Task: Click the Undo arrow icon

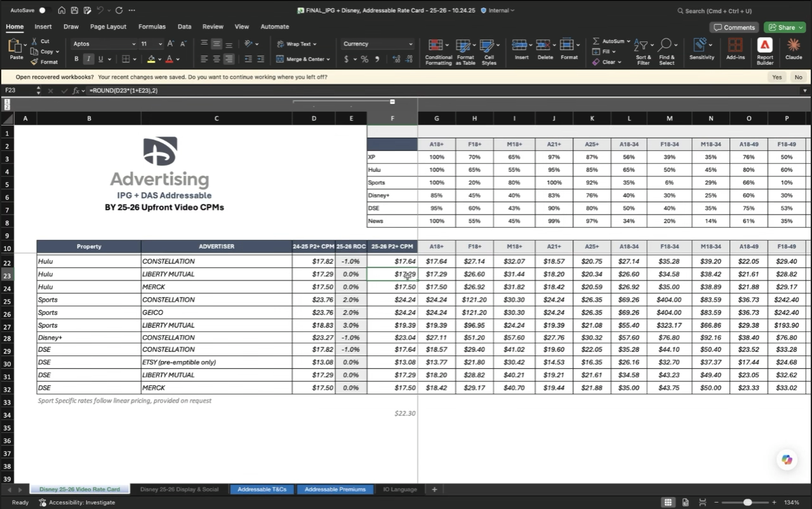Action: tap(100, 10)
